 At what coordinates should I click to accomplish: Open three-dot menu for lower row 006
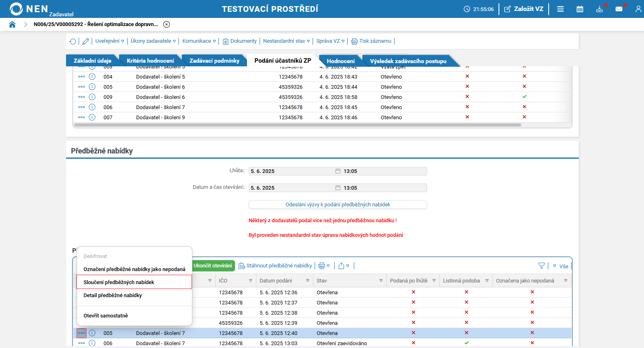[x=82, y=343]
